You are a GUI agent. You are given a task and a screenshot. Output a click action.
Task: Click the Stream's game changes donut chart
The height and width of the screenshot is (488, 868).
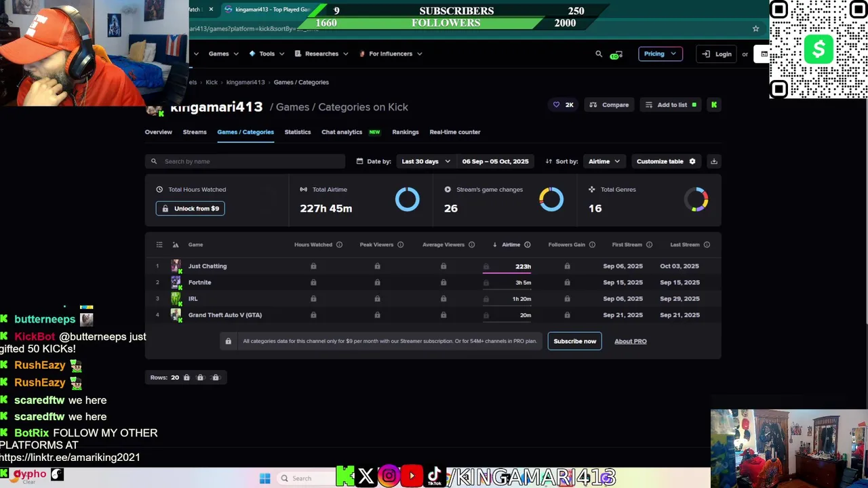pos(551,199)
